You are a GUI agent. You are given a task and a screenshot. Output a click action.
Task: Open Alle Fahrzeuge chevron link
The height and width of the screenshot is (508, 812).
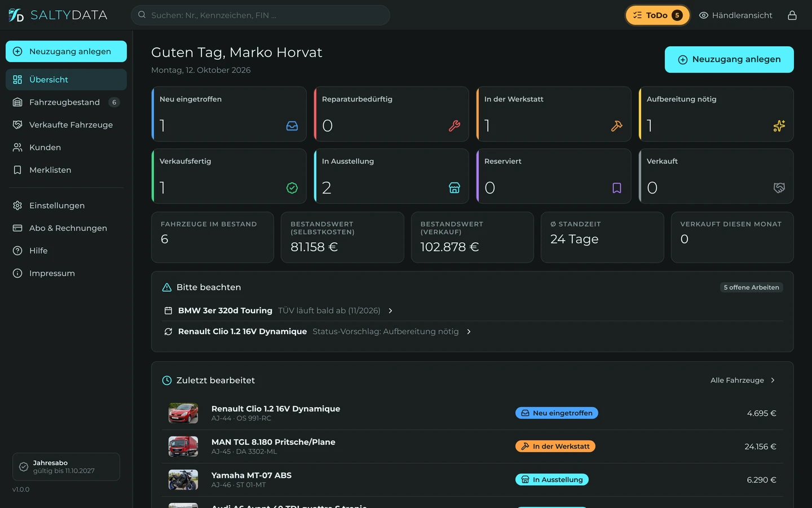click(744, 380)
